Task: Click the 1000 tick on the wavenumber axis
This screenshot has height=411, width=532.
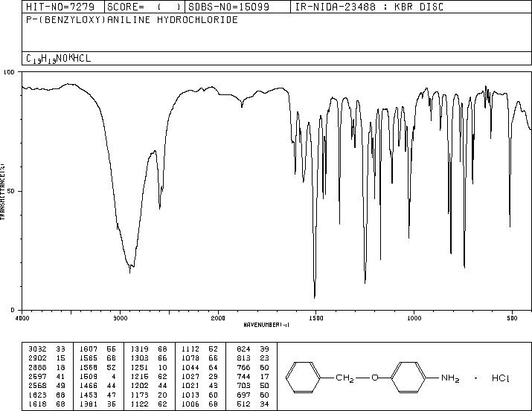Action: 414,318
